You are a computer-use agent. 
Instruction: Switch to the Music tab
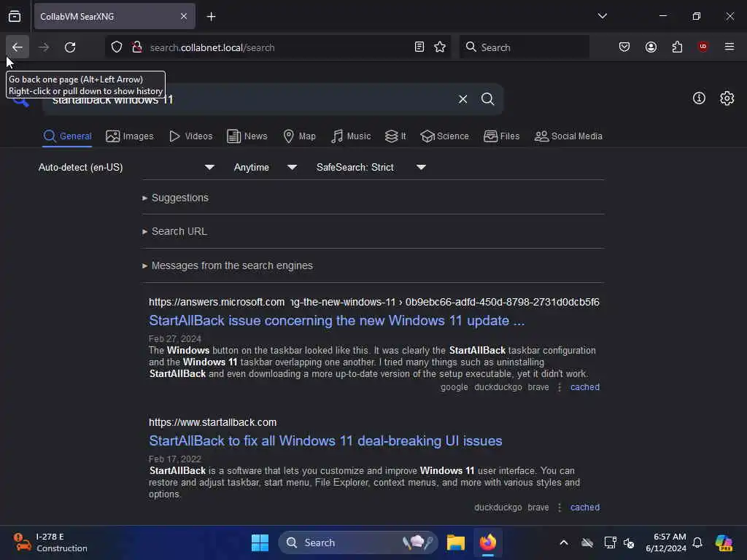pos(351,136)
